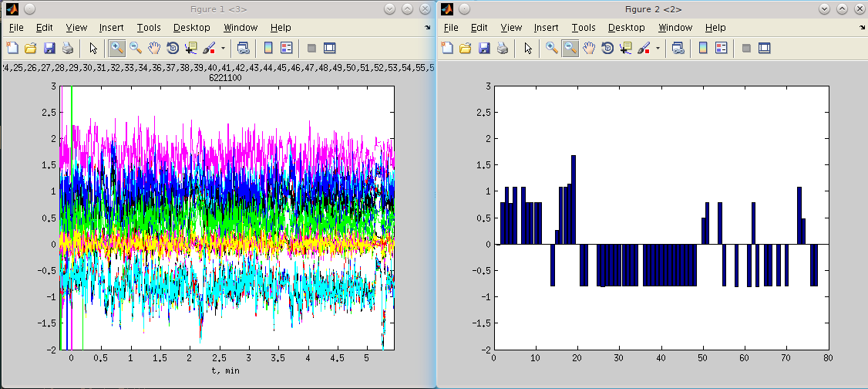This screenshot has height=389, width=868.
Task: Expand brush color dropdown arrow in Figure 2
Action: 658,48
